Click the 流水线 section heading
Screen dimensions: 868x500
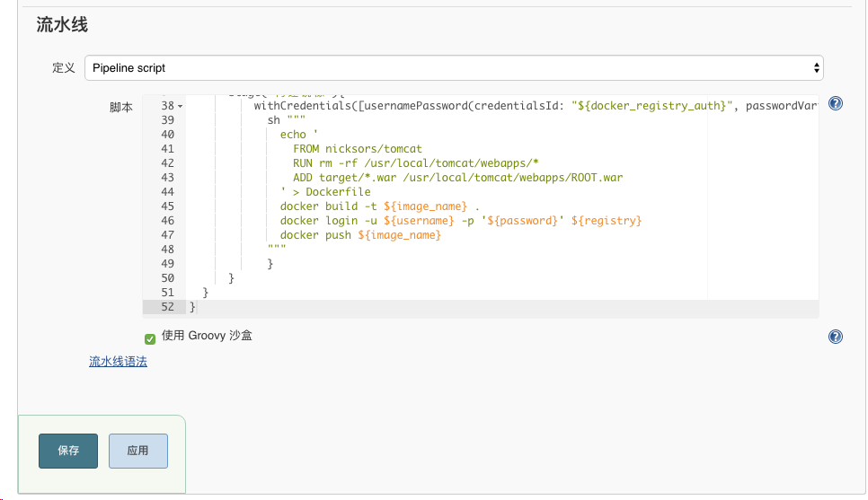click(x=62, y=24)
